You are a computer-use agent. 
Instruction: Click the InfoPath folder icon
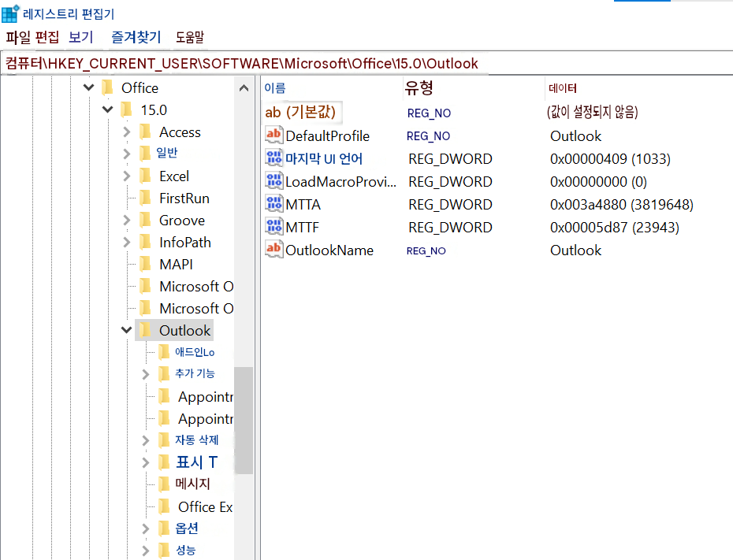(145, 242)
